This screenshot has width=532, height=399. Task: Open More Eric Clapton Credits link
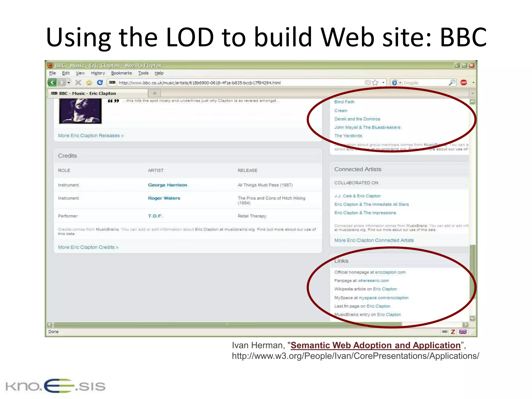click(88, 247)
